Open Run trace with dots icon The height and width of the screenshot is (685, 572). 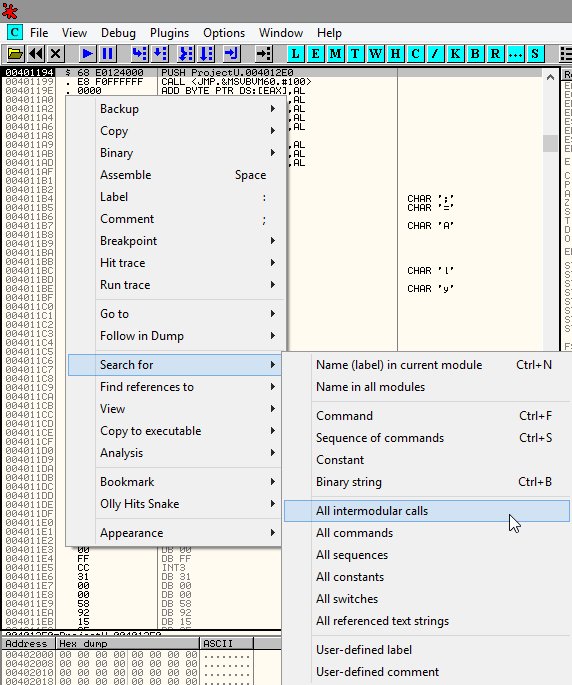pos(516,54)
